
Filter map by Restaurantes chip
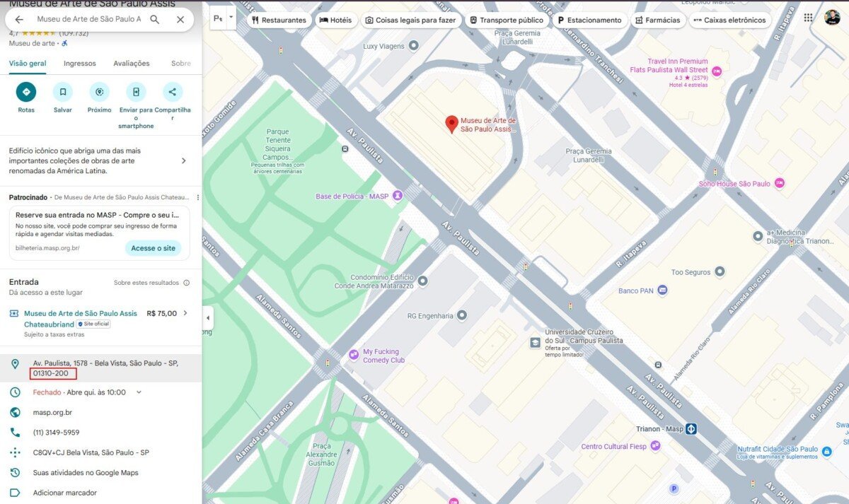279,20
